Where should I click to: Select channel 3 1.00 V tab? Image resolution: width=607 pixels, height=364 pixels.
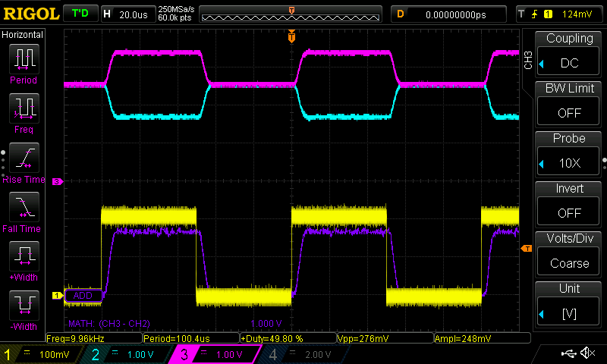coord(216,354)
